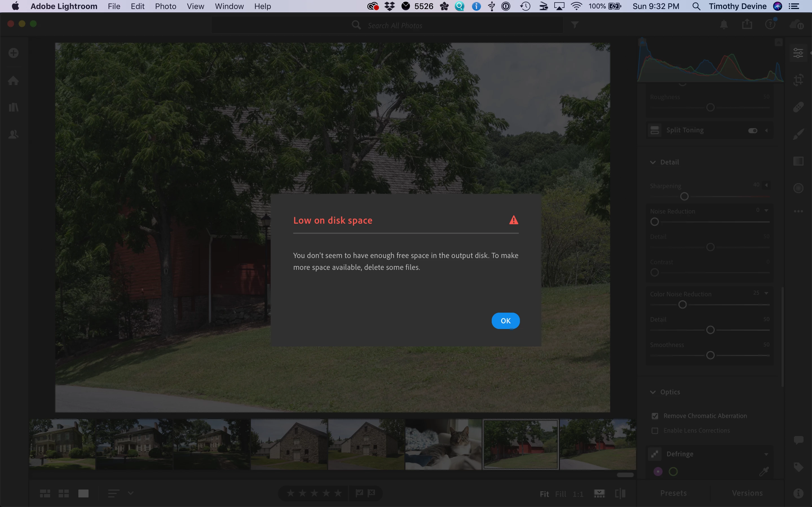
Task: Open the Keywords tag icon
Action: click(798, 467)
